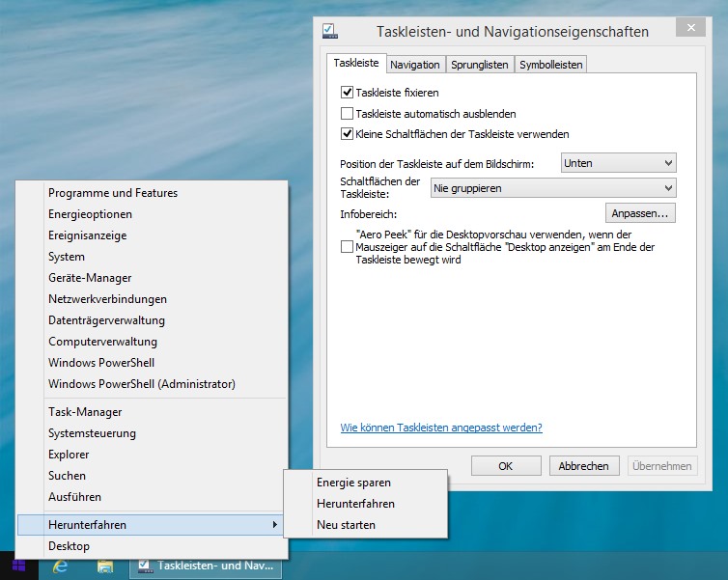Open Task-Manager from the menu
Viewport: 728px width, 580px height.
152,412
